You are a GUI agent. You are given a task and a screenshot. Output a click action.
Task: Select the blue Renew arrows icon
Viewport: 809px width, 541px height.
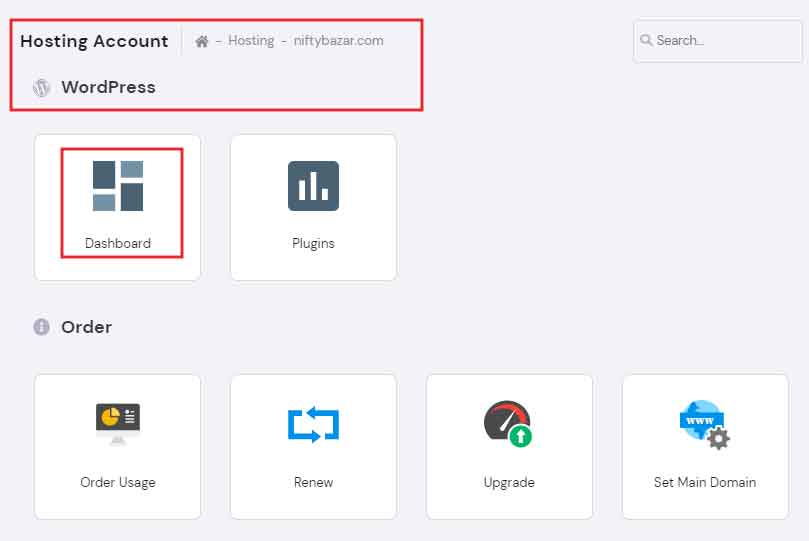tap(313, 424)
